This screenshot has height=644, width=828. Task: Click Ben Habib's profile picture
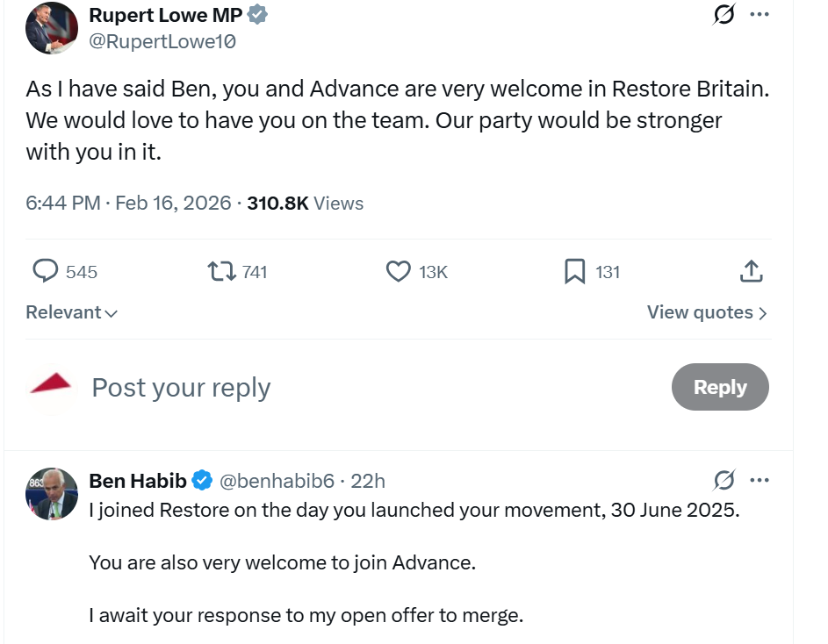point(52,494)
